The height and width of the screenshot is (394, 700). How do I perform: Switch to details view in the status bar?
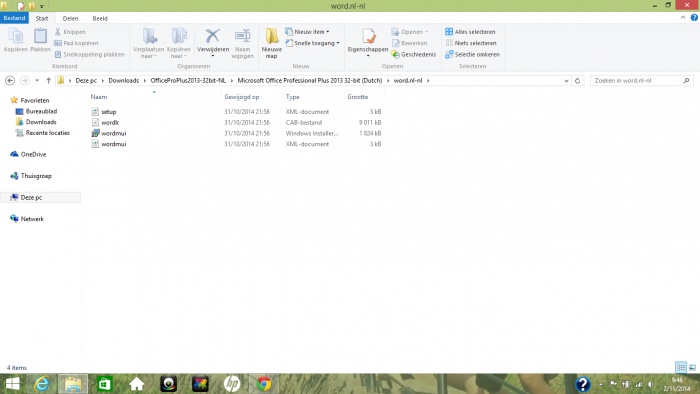point(681,367)
